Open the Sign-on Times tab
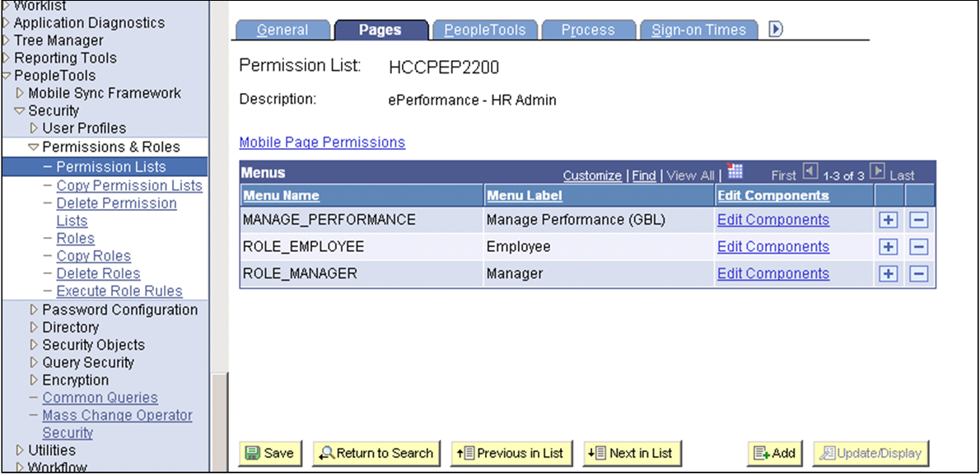Screen dimensions: 980x475 click(x=699, y=29)
